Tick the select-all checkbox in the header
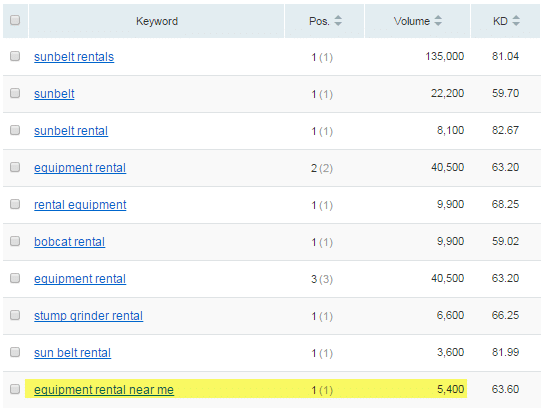The height and width of the screenshot is (408, 541). [15, 20]
